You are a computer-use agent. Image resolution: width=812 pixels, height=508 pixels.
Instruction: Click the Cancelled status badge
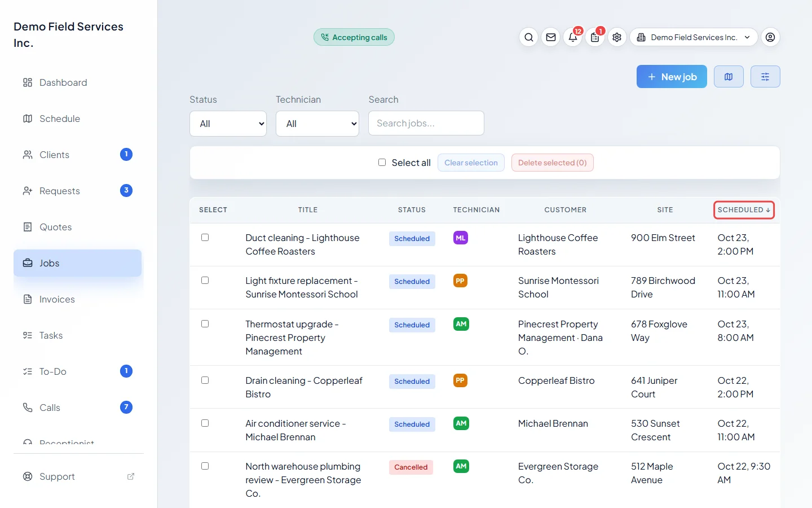tap(411, 467)
